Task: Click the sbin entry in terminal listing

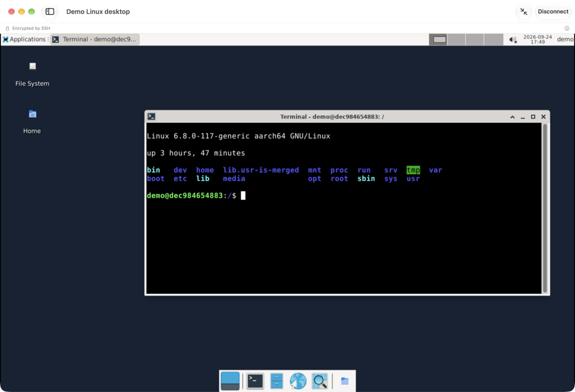Action: tap(366, 179)
